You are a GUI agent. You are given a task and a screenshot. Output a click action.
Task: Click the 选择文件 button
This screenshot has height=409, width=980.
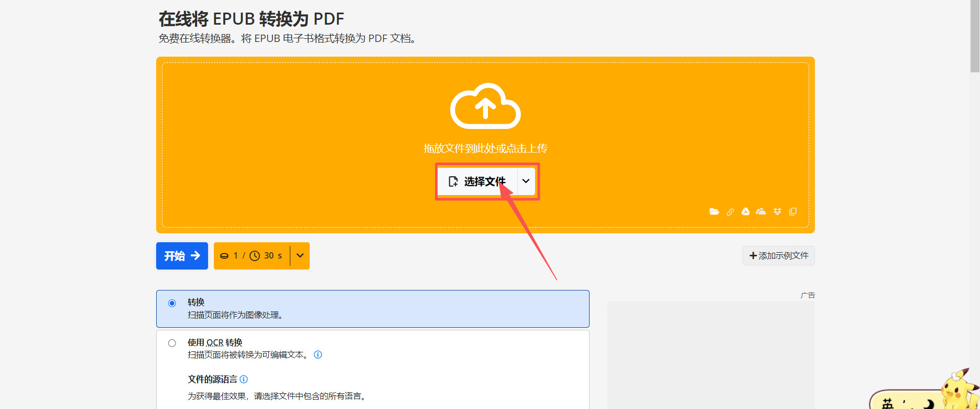[477, 181]
